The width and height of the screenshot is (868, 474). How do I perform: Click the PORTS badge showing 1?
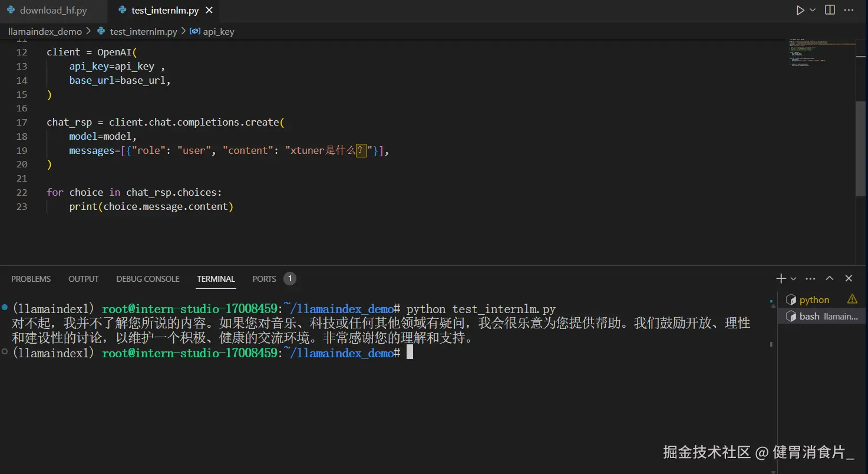(x=290, y=279)
